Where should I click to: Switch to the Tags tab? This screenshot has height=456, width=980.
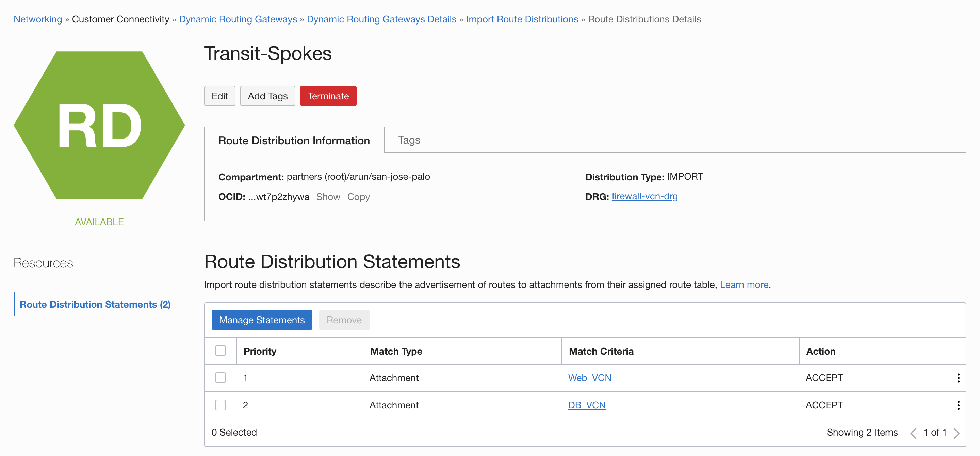(409, 140)
